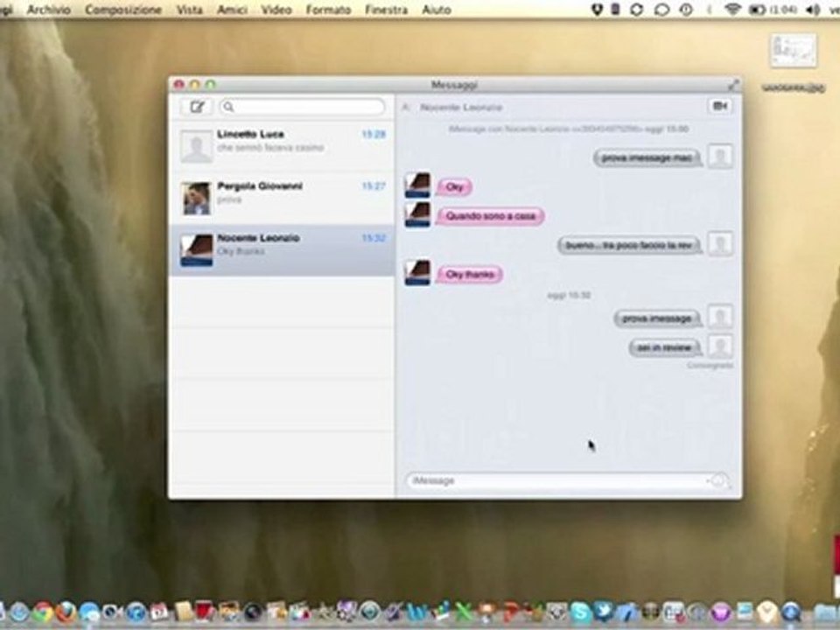Open the desktop screenshot file thumbnail
Viewport: 840px width, 630px height.
(794, 51)
